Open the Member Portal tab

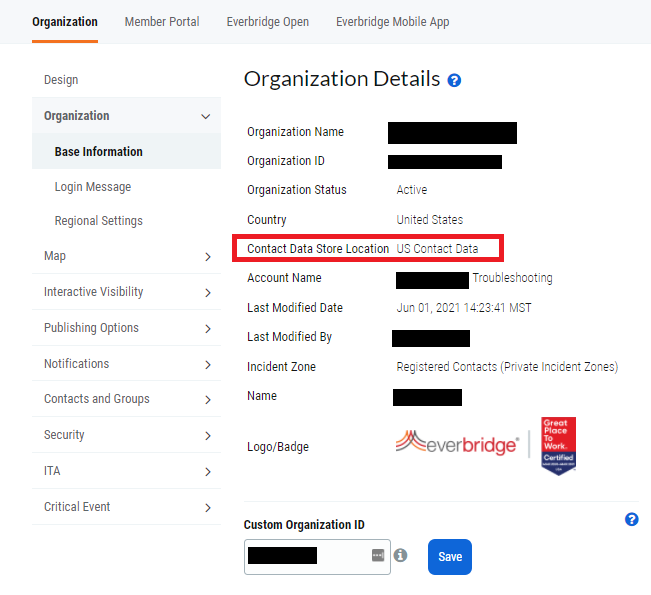pyautogui.click(x=162, y=22)
